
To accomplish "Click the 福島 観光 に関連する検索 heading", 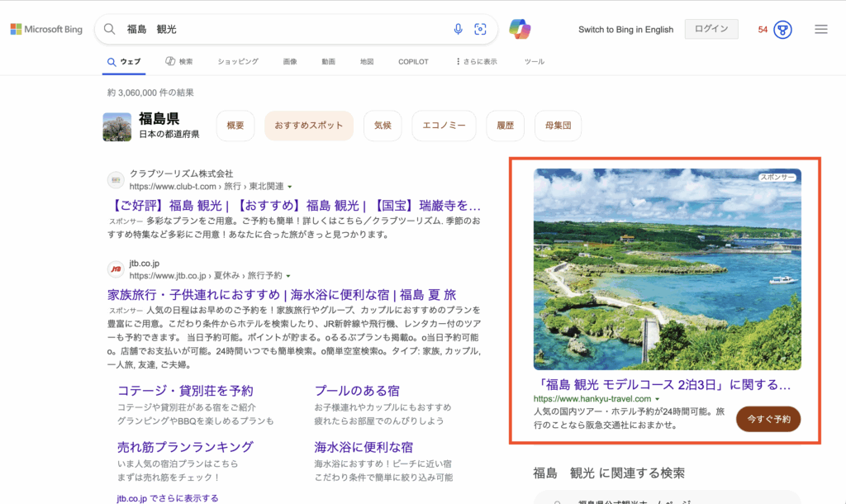I will (x=609, y=473).
